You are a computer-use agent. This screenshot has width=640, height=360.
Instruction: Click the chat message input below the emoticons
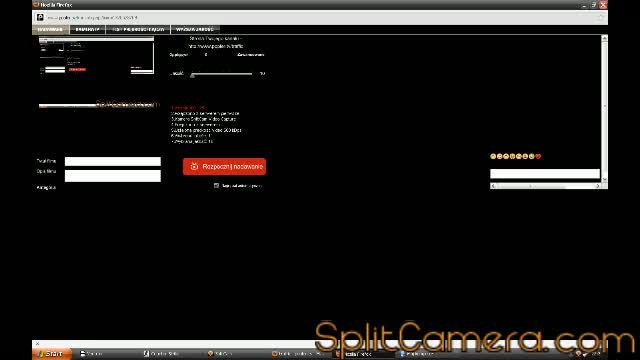click(x=545, y=174)
